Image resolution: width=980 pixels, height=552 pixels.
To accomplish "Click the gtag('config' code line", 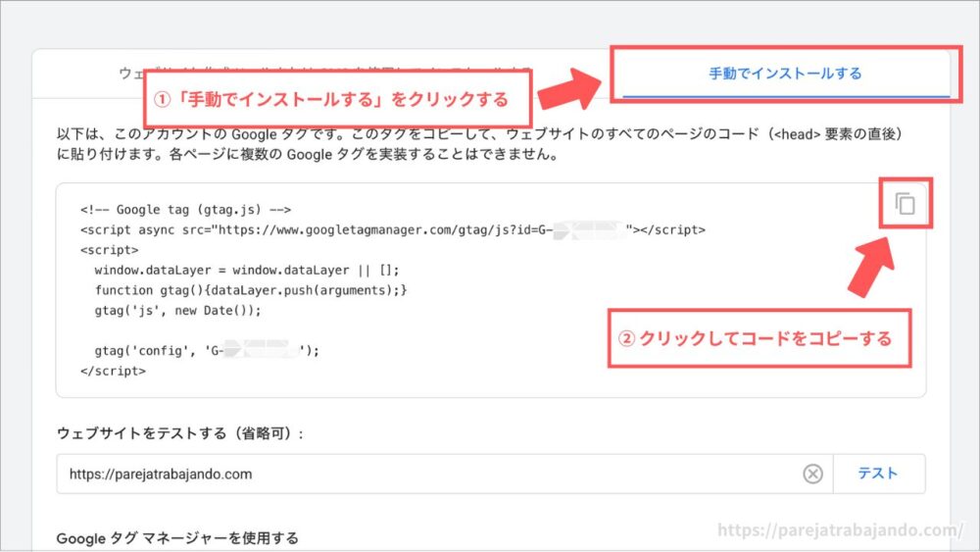I will click(207, 351).
